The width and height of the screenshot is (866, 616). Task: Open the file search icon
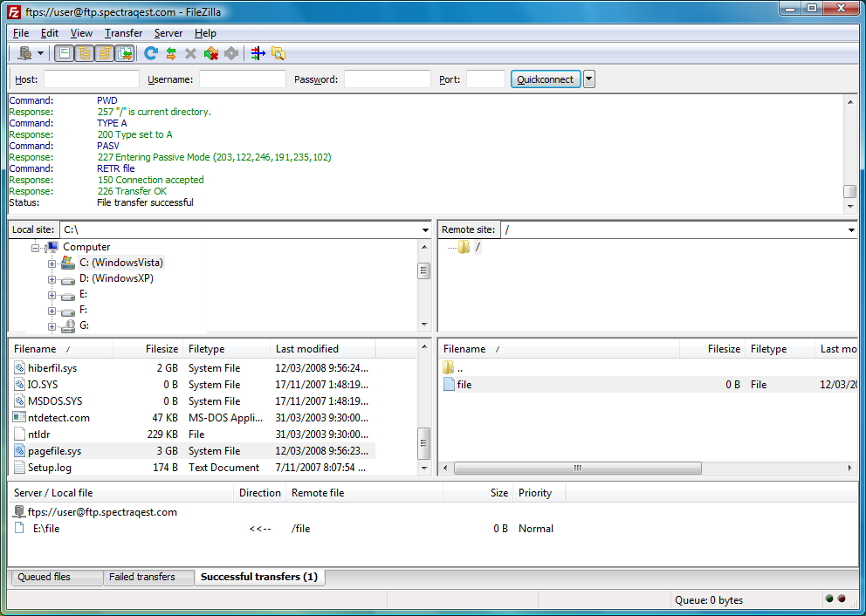(278, 54)
